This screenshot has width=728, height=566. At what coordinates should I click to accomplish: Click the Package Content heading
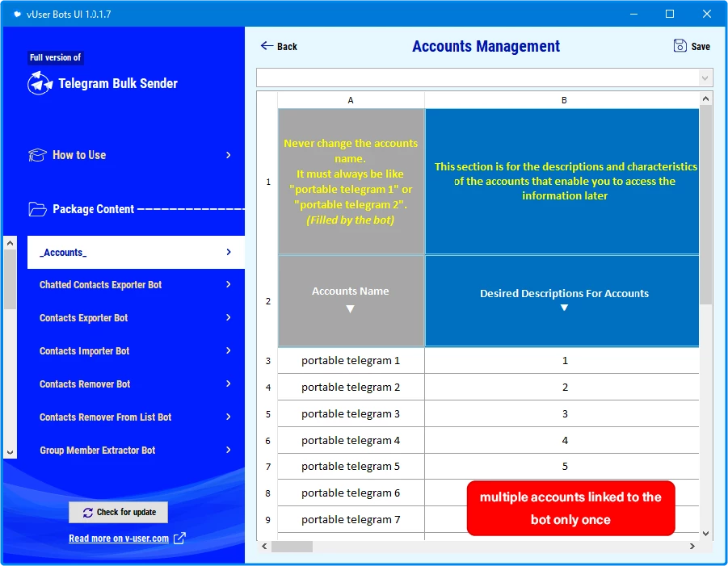coord(93,209)
